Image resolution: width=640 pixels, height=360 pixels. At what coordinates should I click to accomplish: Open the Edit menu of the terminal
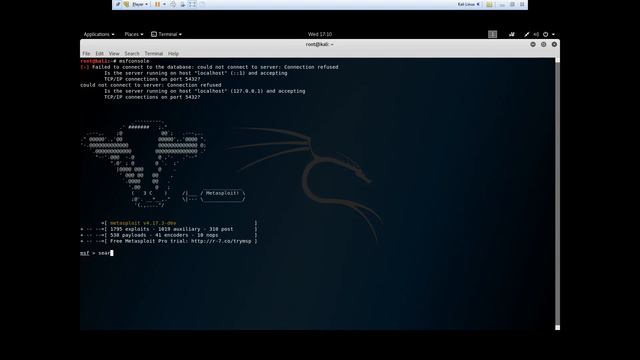point(100,53)
